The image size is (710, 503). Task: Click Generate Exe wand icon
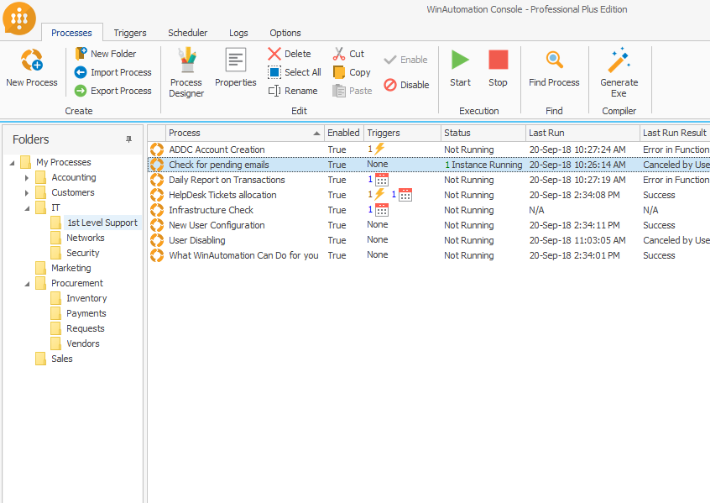pyautogui.click(x=619, y=60)
